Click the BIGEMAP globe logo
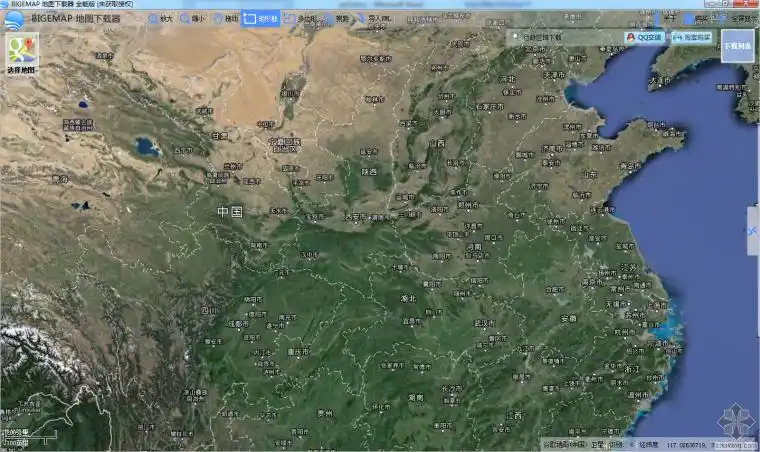 click(x=14, y=18)
